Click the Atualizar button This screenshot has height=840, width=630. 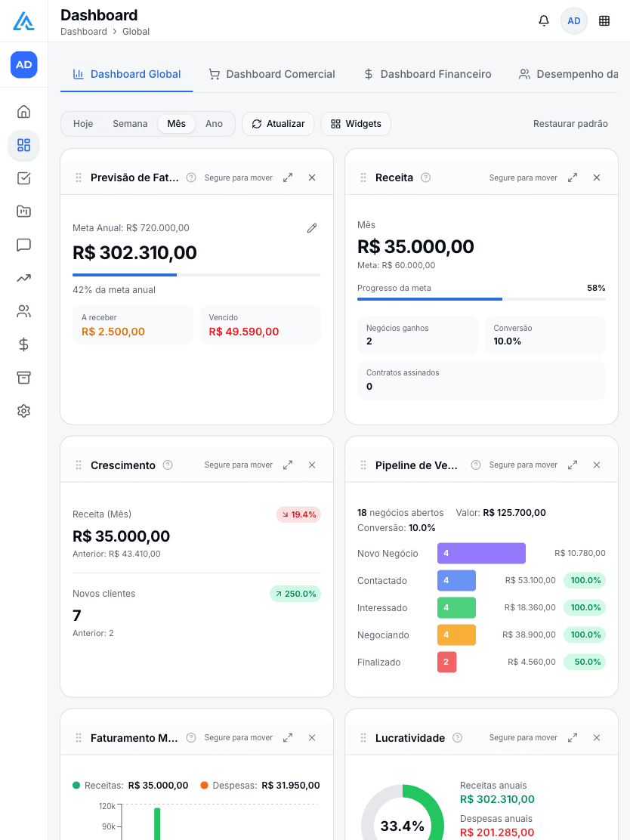click(278, 124)
